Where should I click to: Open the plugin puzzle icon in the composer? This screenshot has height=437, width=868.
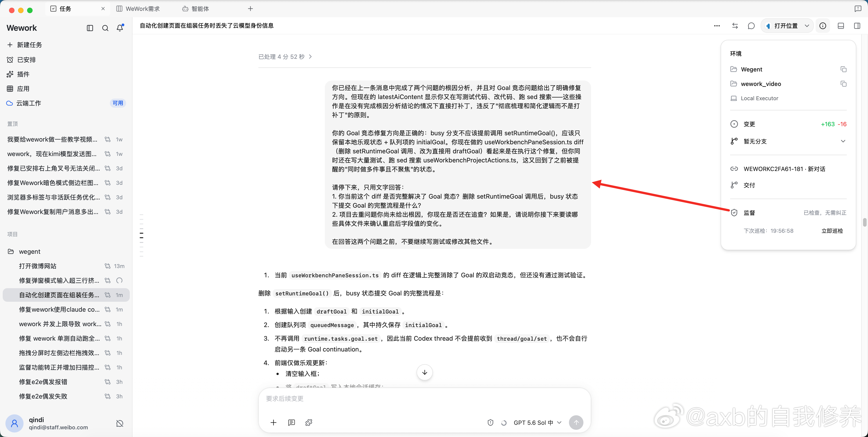click(x=309, y=423)
